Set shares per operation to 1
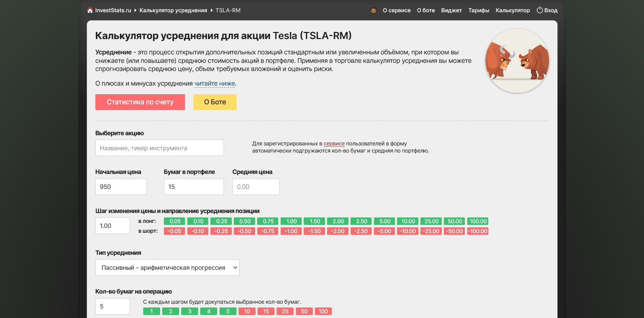Screen dimensions: 644x318 pyautogui.click(x=151, y=311)
